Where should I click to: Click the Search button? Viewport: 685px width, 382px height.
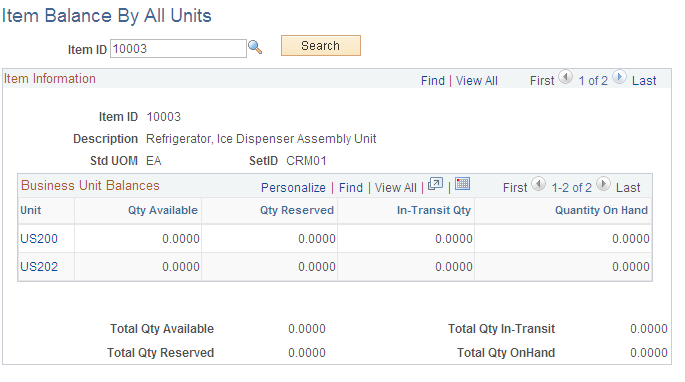pos(321,45)
